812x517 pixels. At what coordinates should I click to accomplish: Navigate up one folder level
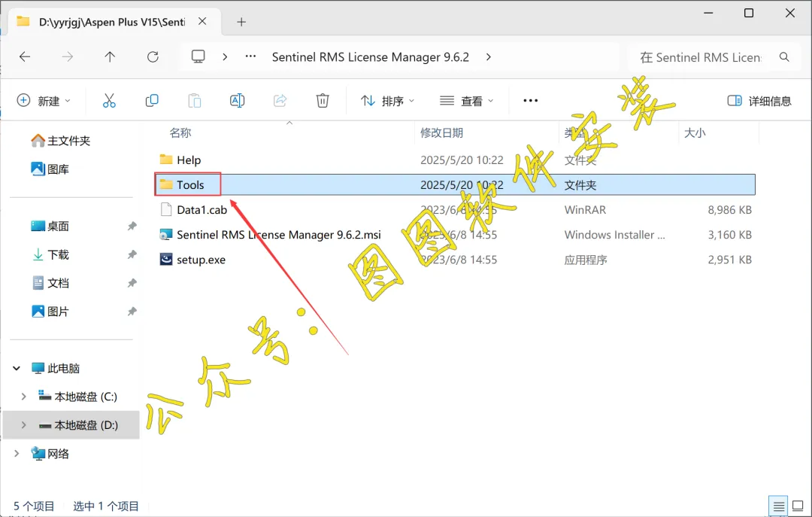tap(110, 57)
